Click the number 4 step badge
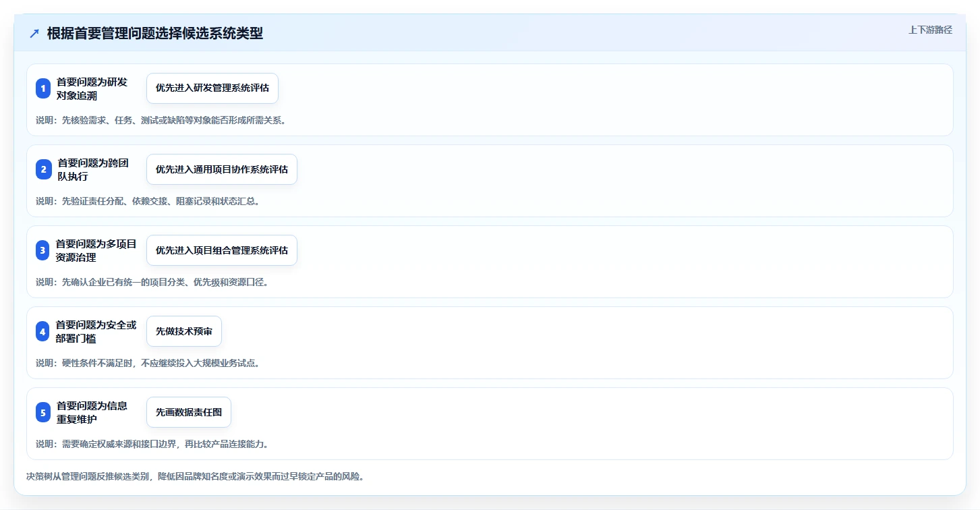The image size is (980, 510). pos(43,331)
